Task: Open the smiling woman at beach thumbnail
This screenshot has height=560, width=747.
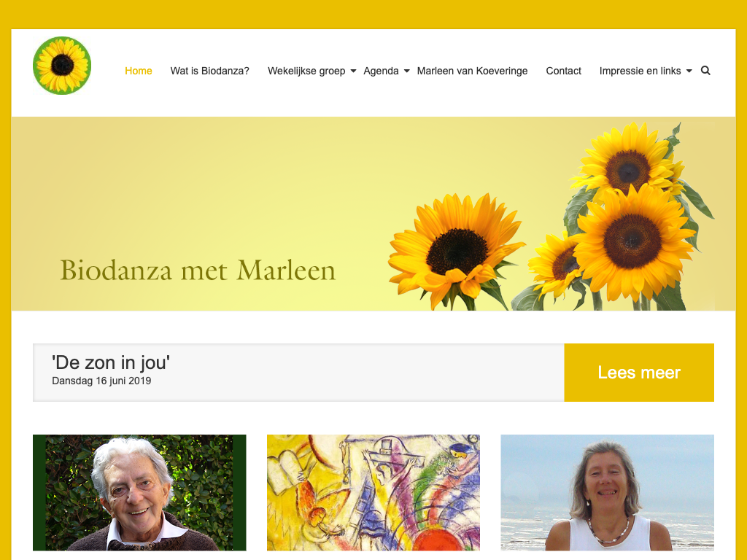Action: click(x=608, y=492)
